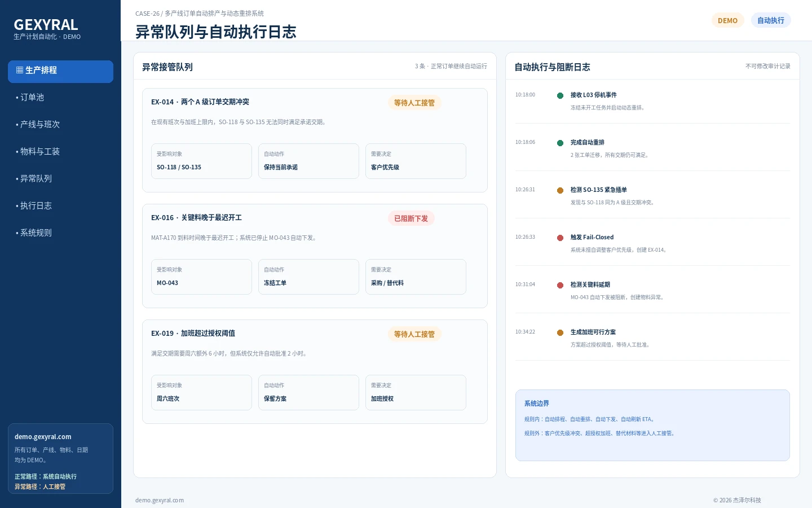The image size is (812, 508).
Task: Click the 系统边界 info box heading
Action: coord(537,404)
